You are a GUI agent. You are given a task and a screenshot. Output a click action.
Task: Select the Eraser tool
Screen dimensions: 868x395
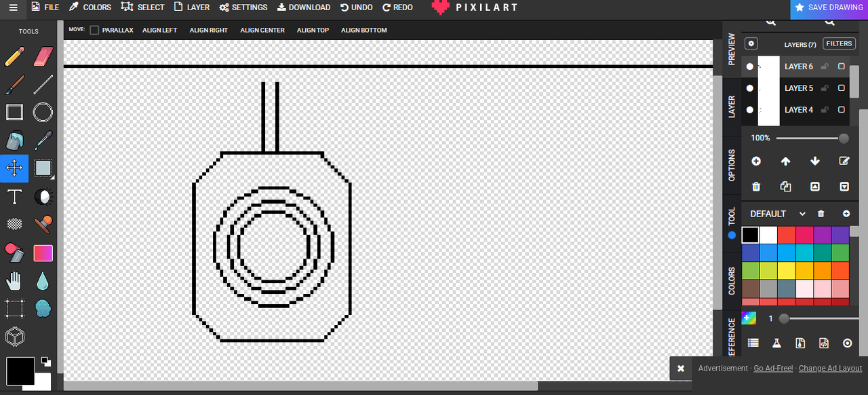43,56
